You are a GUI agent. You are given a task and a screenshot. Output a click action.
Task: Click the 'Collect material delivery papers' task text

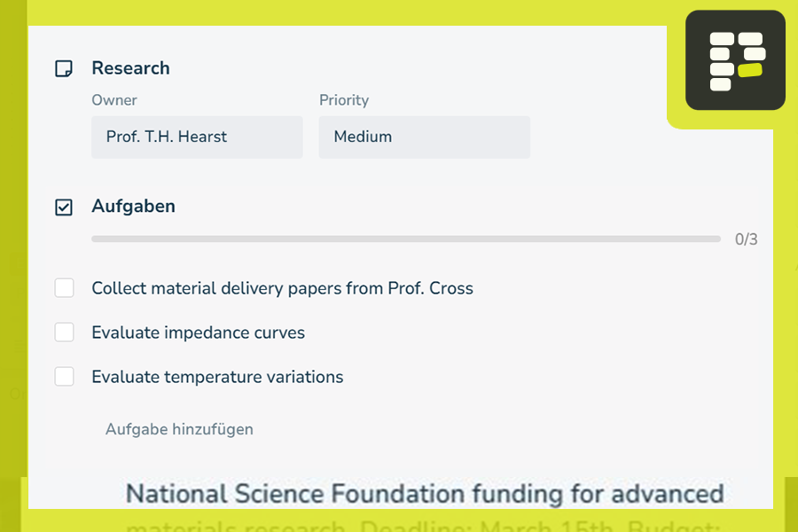[282, 288]
